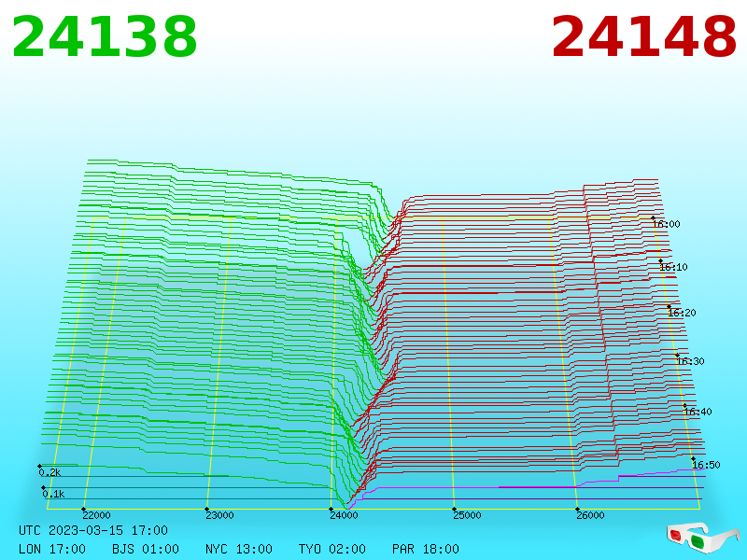Click the NYC 13:00 clock
This screenshot has width=747, height=560.
[x=239, y=549]
